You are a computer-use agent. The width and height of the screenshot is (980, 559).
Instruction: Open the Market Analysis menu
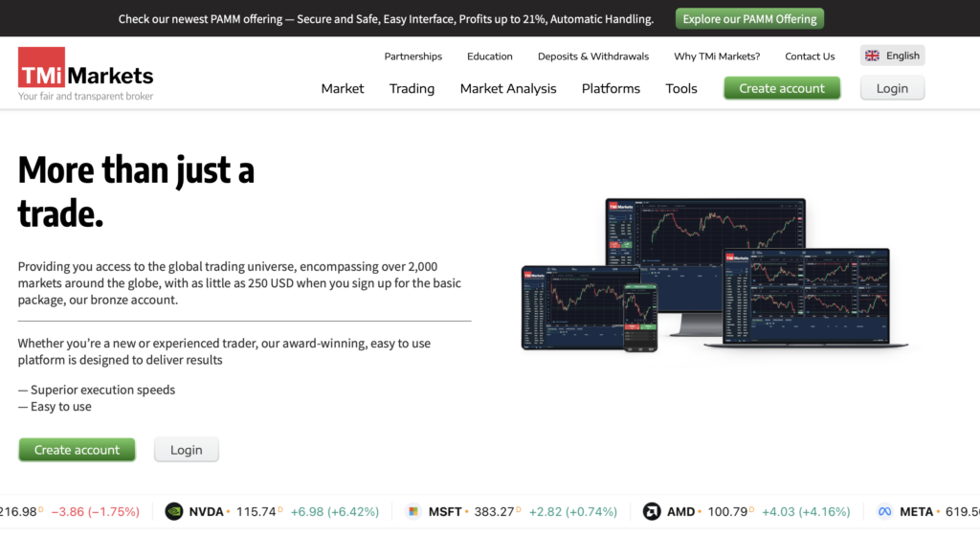[507, 88]
